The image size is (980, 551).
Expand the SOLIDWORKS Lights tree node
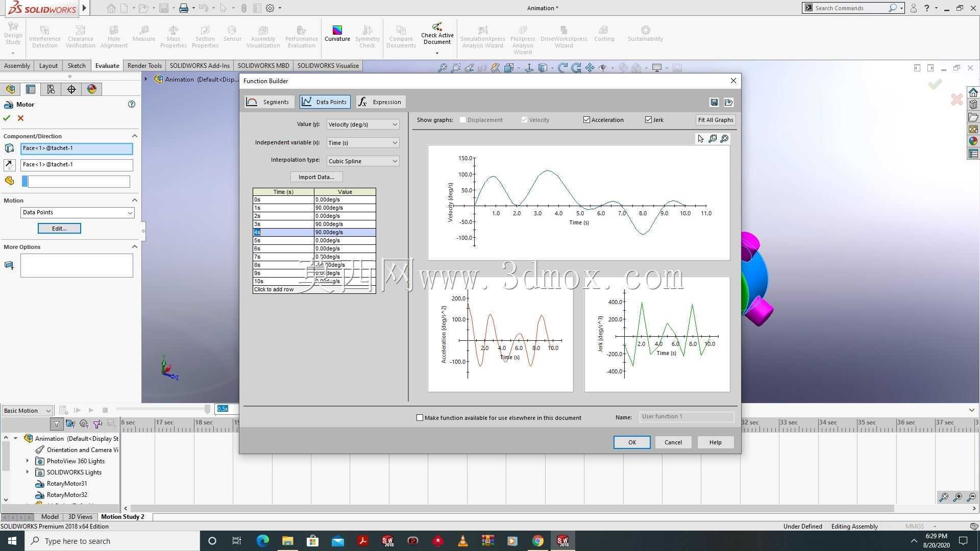(28, 472)
